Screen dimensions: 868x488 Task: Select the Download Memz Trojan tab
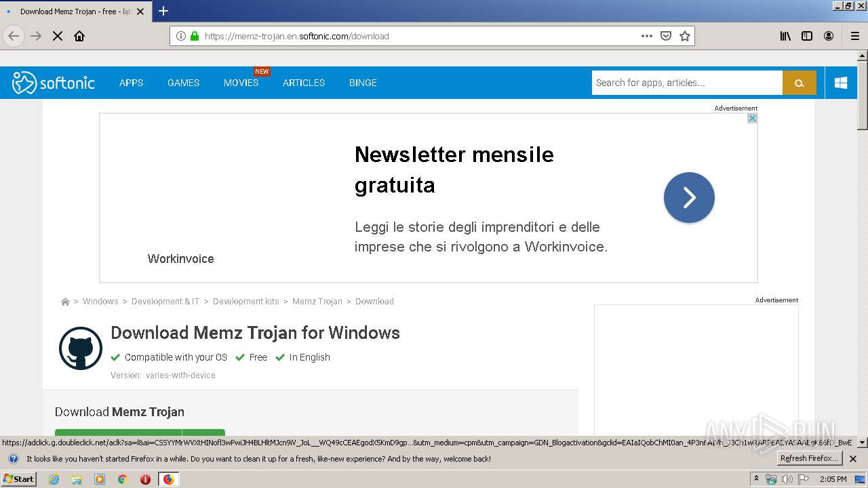[75, 12]
